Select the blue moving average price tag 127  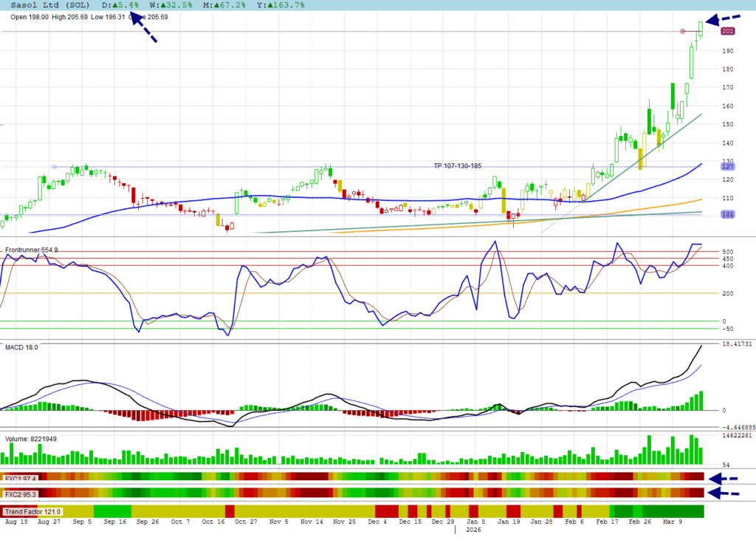click(727, 166)
